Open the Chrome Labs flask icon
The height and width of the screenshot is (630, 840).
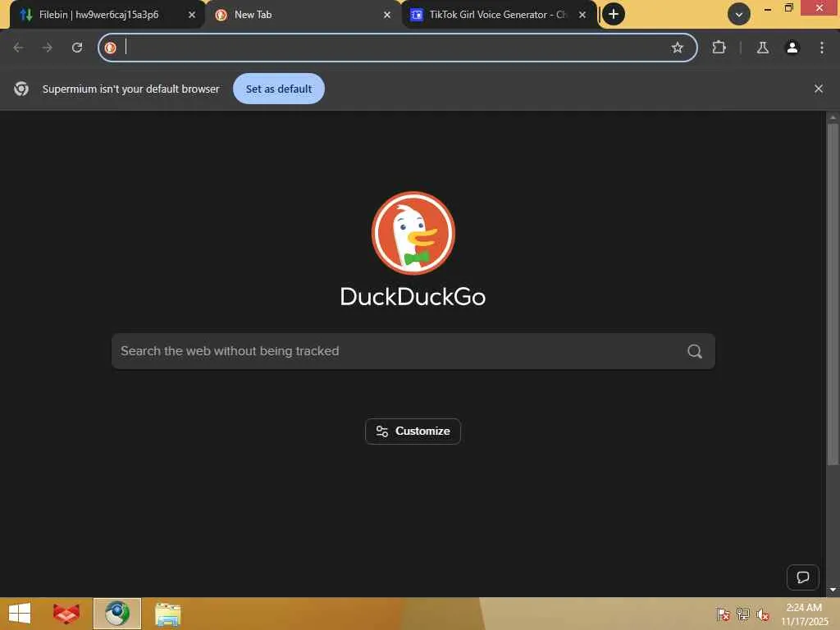[x=763, y=48]
